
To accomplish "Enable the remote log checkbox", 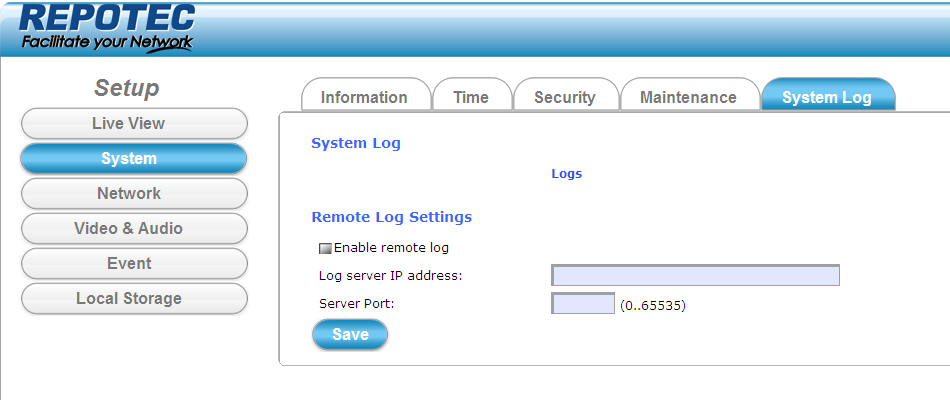I will (x=325, y=248).
